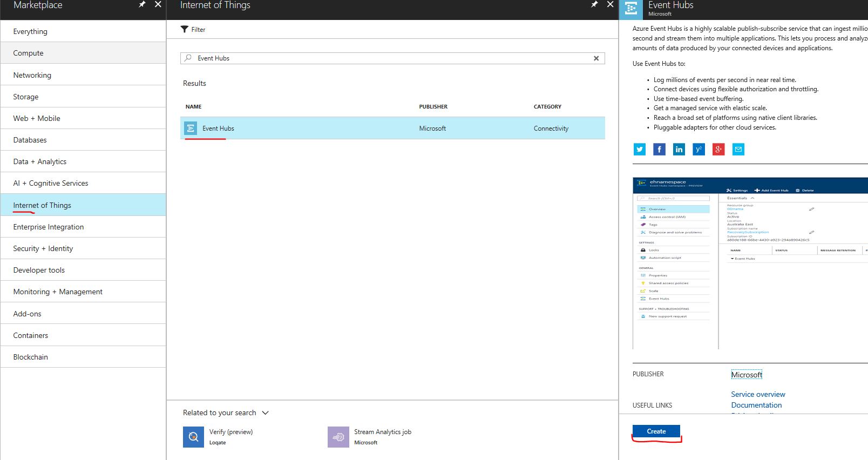Click Filter button label

(x=198, y=30)
